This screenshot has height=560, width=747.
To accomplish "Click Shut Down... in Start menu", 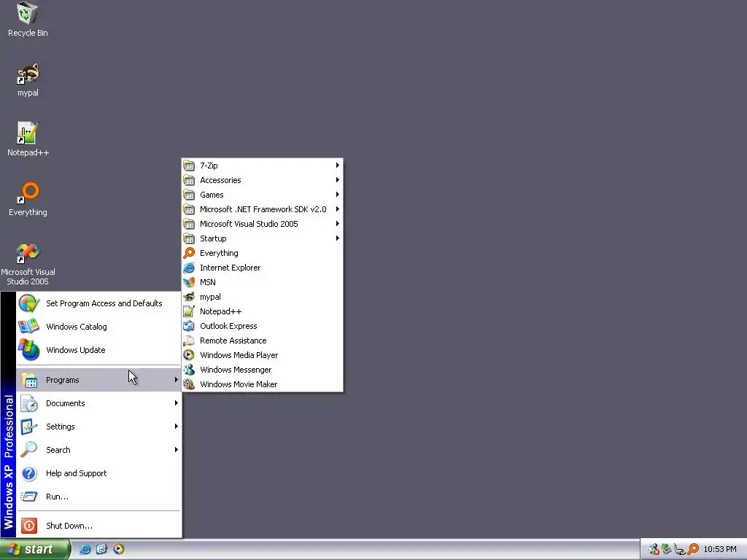I will coord(98,526).
